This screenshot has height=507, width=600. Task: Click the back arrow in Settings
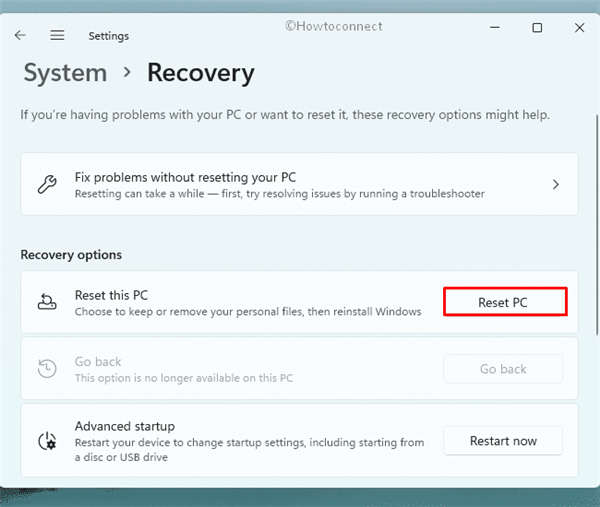tap(21, 35)
